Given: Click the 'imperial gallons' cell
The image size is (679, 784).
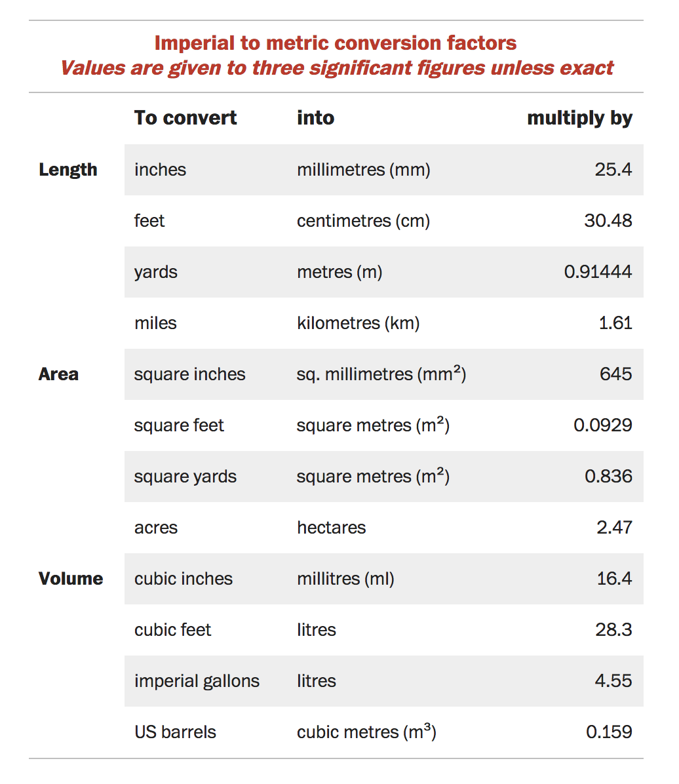Looking at the screenshot, I should click(x=197, y=681).
